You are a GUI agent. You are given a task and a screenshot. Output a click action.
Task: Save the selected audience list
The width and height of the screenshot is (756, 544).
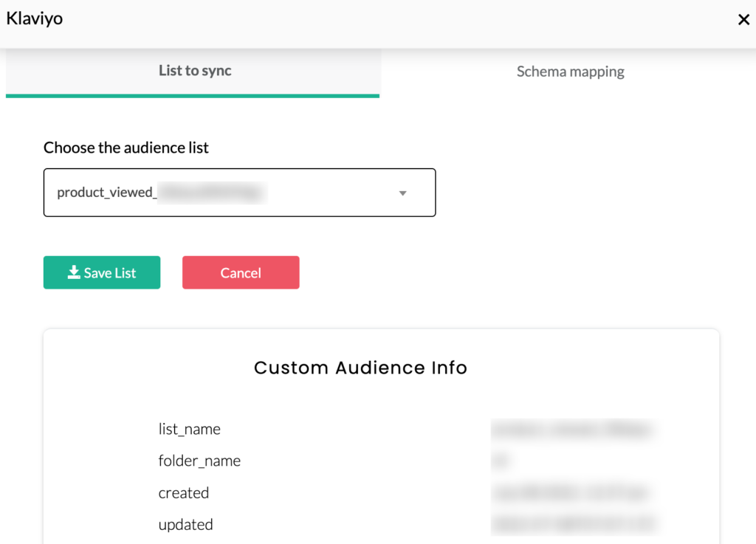pyautogui.click(x=102, y=272)
